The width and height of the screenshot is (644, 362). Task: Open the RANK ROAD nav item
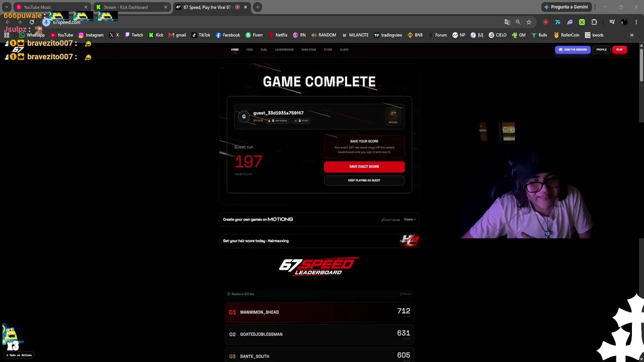point(308,50)
